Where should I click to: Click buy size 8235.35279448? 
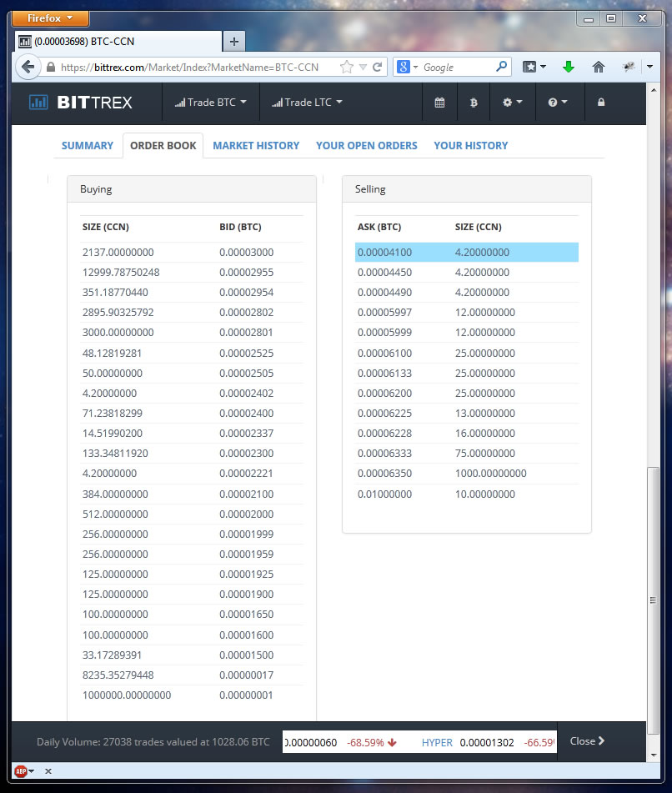click(118, 675)
